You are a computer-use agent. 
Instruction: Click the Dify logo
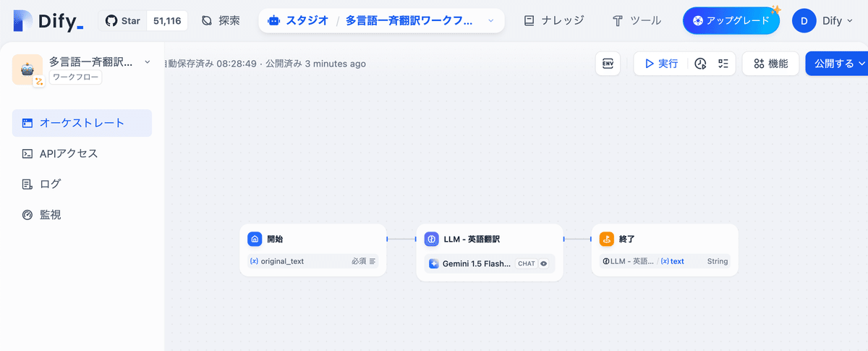[x=48, y=21]
